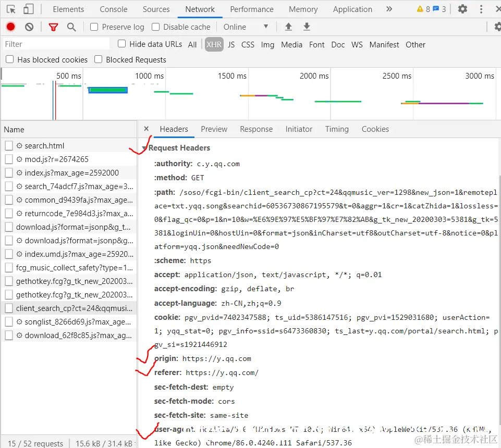Screen dimensions: 501x448
Task: Open the Cookies tab
Action: [x=375, y=129]
